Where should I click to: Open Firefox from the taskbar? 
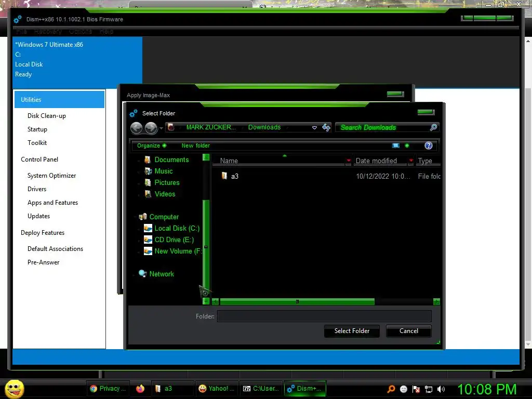point(140,389)
